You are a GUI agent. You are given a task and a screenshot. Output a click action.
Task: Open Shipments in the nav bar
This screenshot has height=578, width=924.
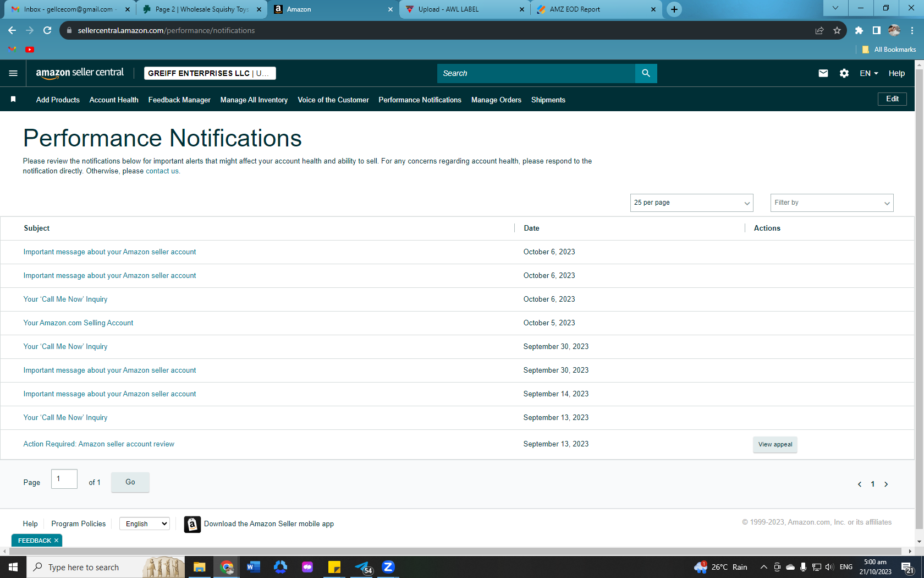548,100
